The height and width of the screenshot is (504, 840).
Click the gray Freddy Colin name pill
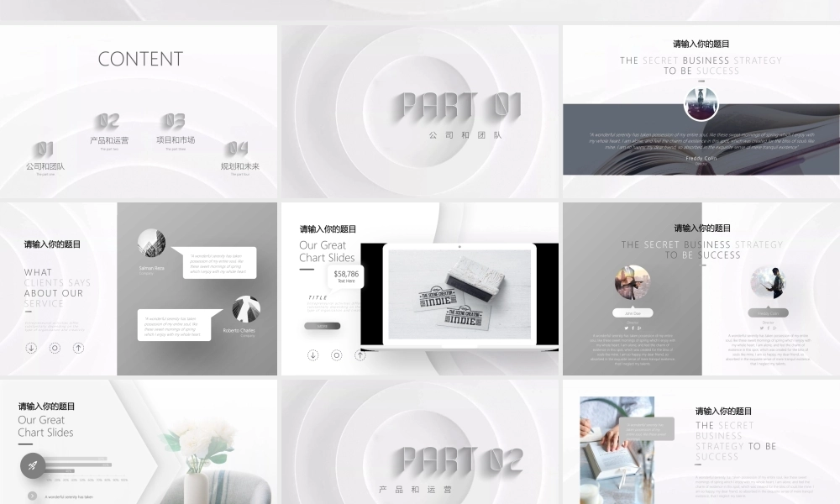click(769, 312)
